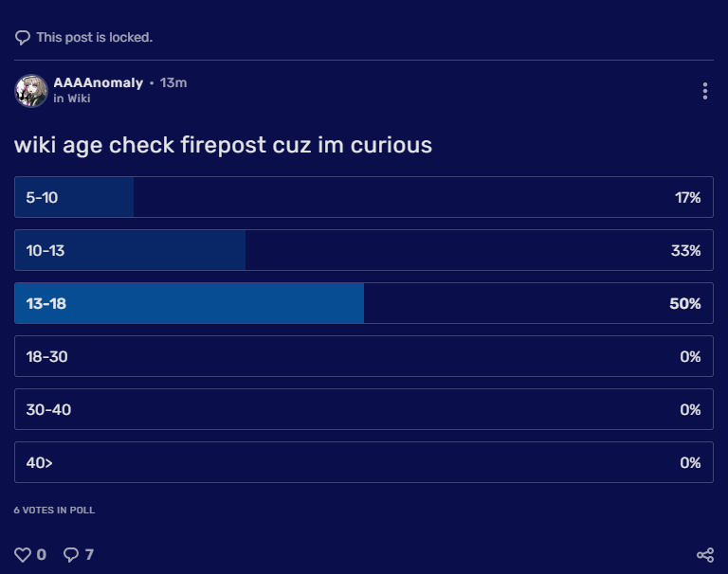Viewport: 728px width, 574px height.
Task: Like the post with the heart icon
Action: click(x=23, y=555)
